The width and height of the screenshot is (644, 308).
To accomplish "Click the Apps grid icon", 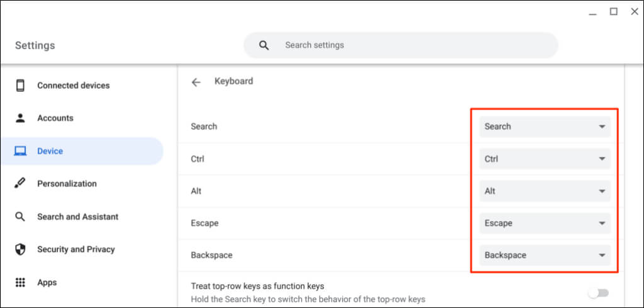I will (x=20, y=282).
